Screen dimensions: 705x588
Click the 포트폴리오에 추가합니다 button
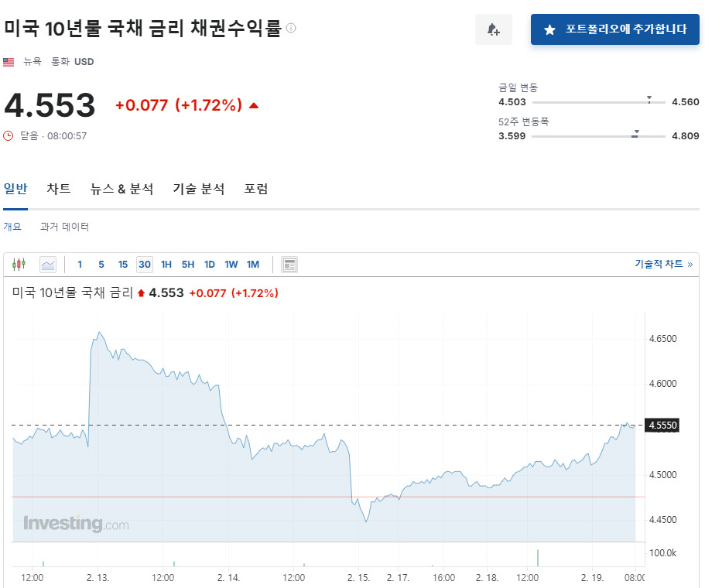click(614, 29)
